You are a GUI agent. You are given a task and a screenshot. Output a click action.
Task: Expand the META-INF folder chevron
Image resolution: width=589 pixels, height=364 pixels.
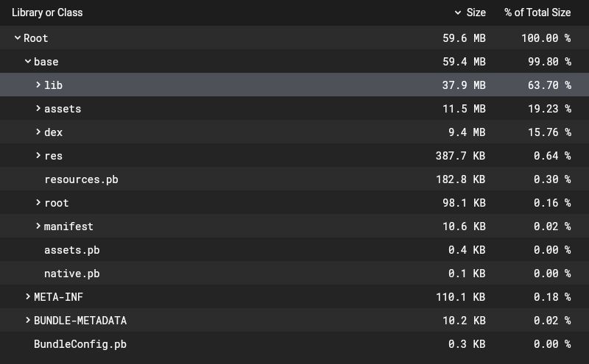tap(28, 297)
